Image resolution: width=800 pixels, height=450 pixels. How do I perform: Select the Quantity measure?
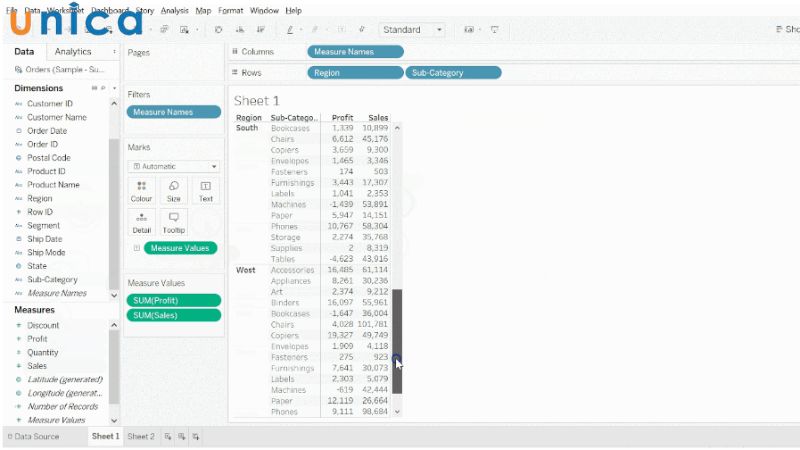pyautogui.click(x=42, y=353)
